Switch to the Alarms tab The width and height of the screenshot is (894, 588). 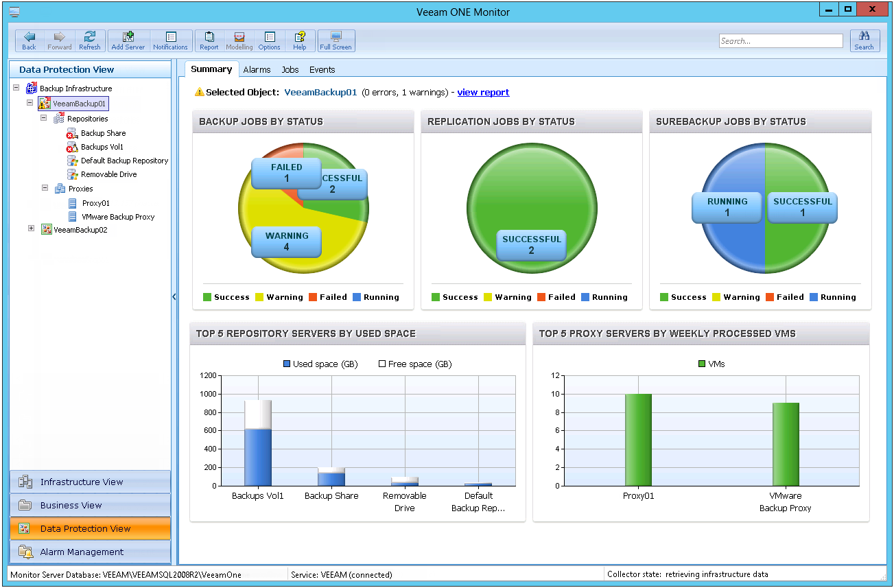(x=257, y=69)
